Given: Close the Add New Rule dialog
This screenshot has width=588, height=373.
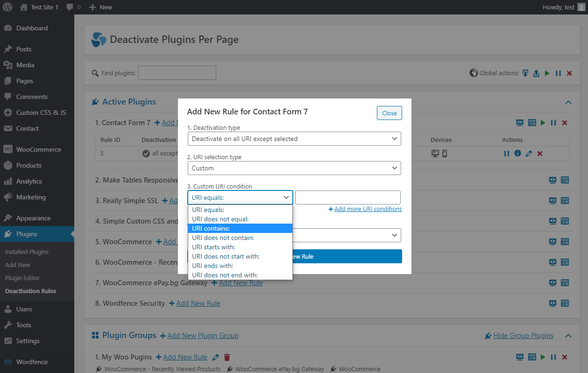Looking at the screenshot, I should click(x=389, y=113).
